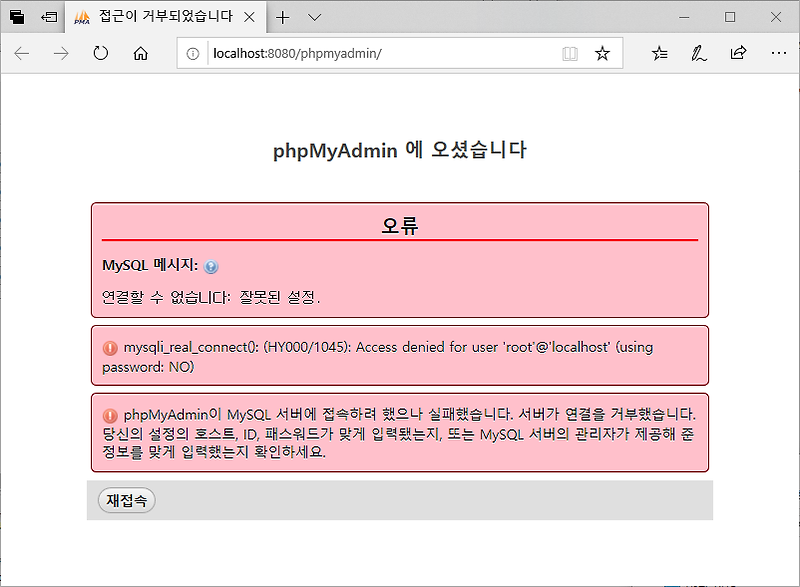Minimize the browser window
This screenshot has width=800, height=587.
[x=684, y=17]
